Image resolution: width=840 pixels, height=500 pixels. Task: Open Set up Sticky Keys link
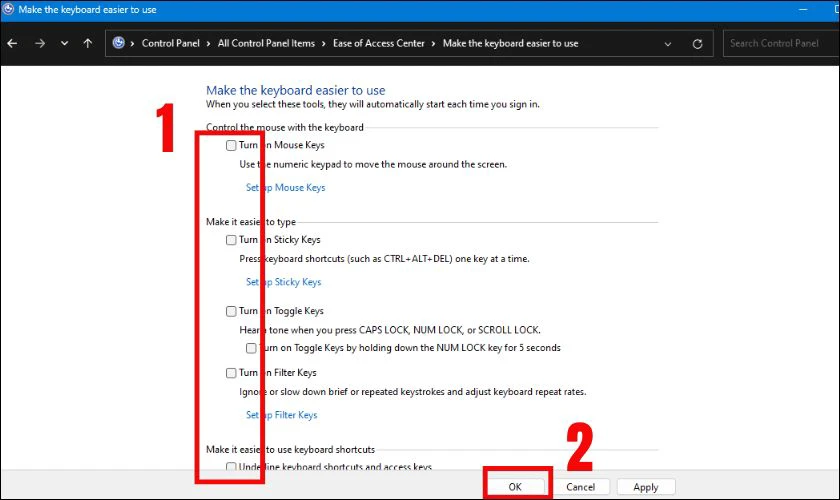tap(283, 282)
